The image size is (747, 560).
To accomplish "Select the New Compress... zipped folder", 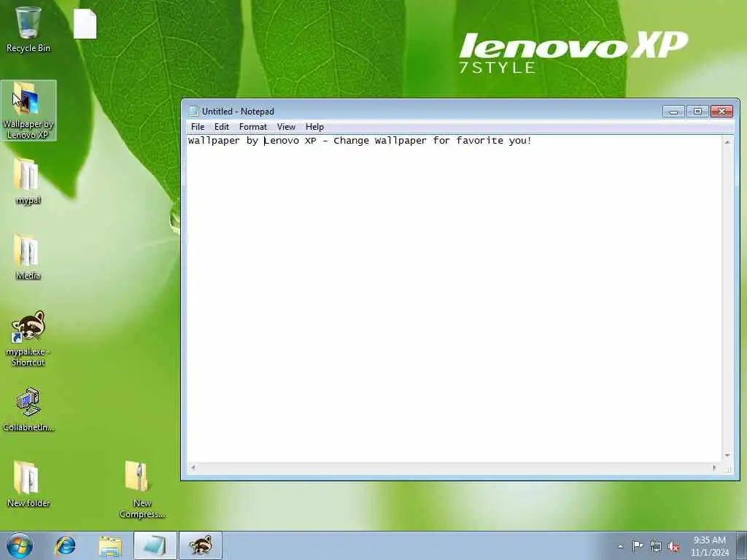I will [142, 489].
